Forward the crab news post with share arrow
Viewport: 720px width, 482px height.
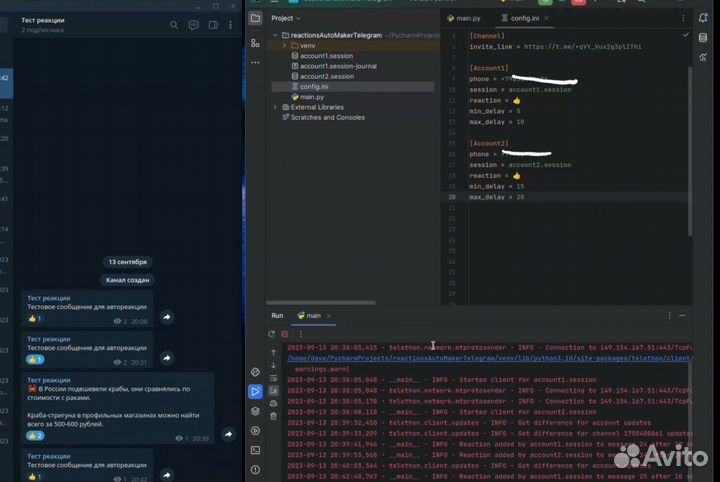(x=229, y=434)
